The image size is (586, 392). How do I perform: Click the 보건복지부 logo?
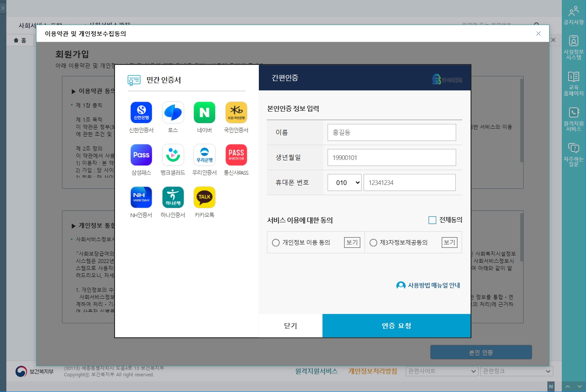click(35, 372)
